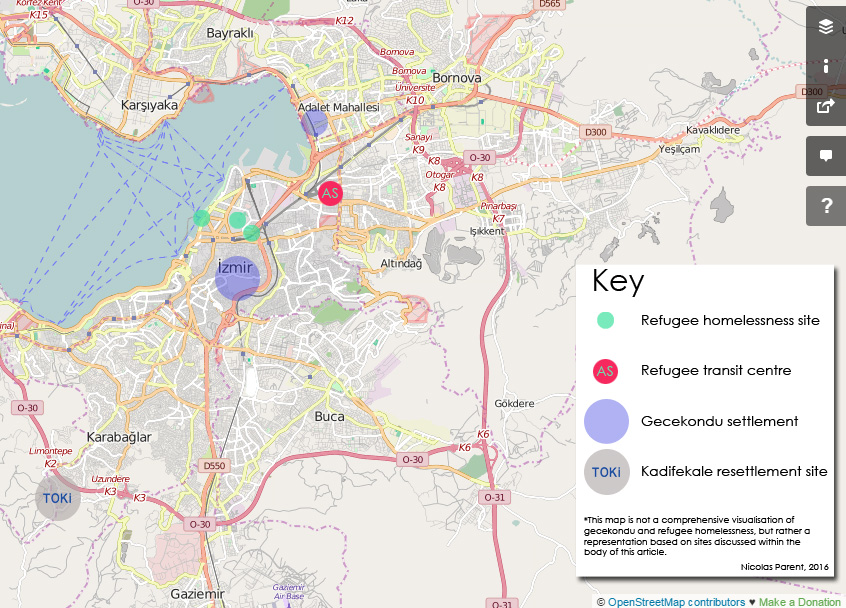Open help with the question mark icon
846x608 pixels.
click(825, 206)
